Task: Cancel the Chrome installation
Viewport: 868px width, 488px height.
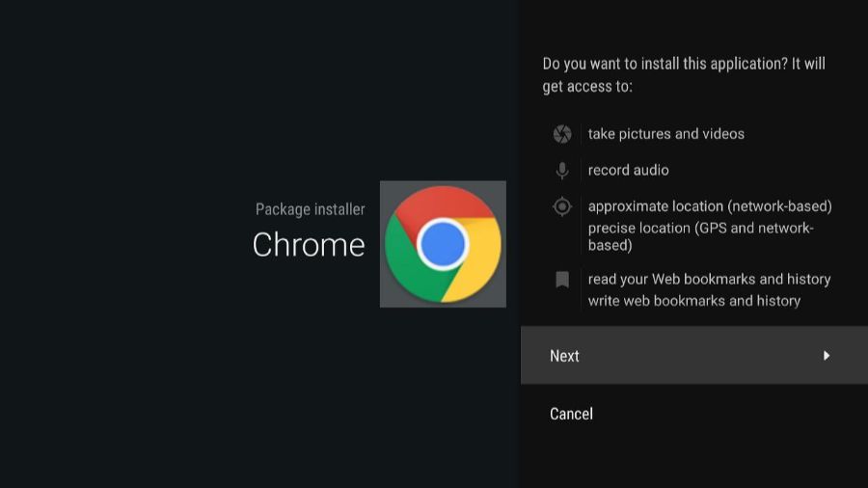Action: [x=571, y=414]
